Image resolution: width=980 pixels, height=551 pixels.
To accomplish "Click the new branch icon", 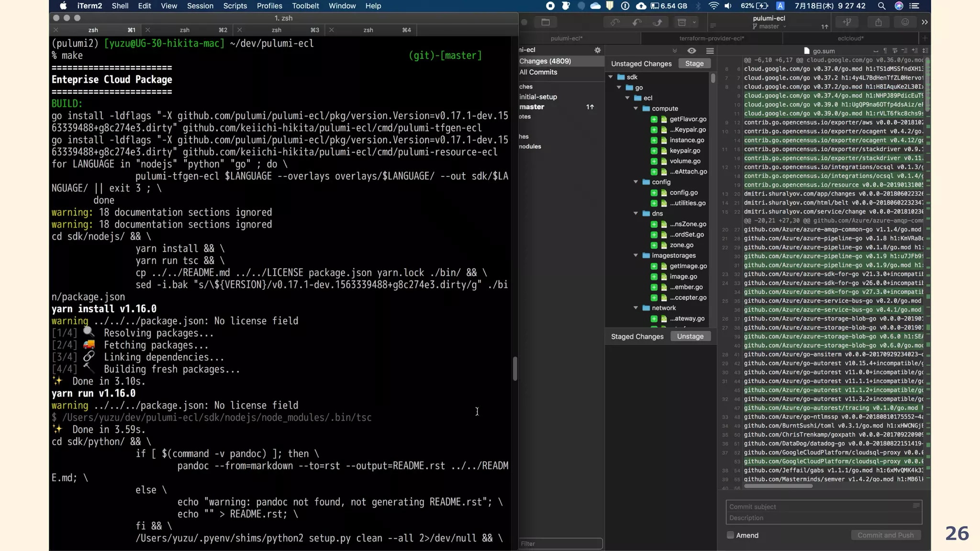I will point(846,22).
